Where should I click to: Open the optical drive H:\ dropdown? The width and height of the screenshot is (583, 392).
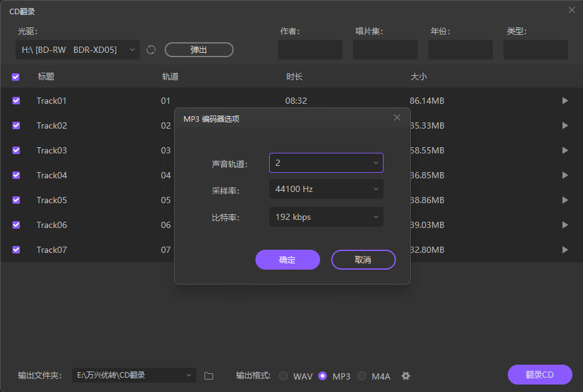pos(78,50)
